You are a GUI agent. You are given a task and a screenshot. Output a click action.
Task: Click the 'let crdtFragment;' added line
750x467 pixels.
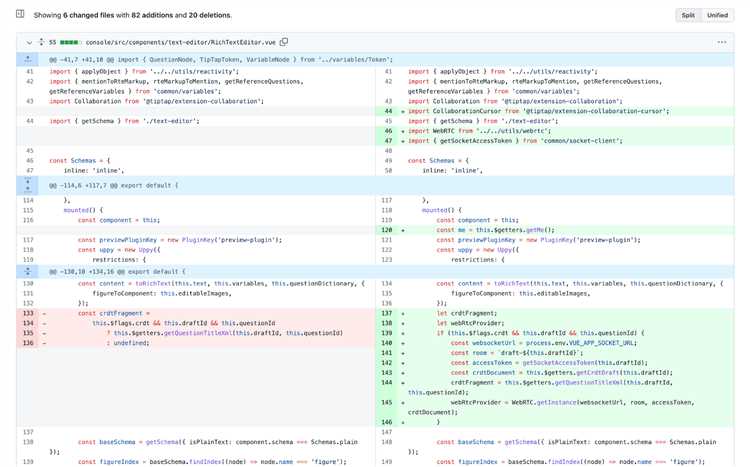[467, 313]
